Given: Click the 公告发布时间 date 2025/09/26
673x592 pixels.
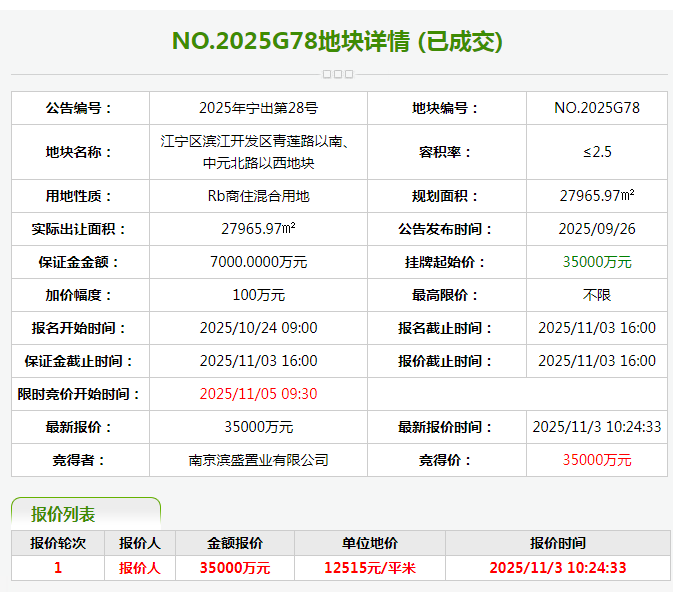Looking at the screenshot, I should point(597,229).
